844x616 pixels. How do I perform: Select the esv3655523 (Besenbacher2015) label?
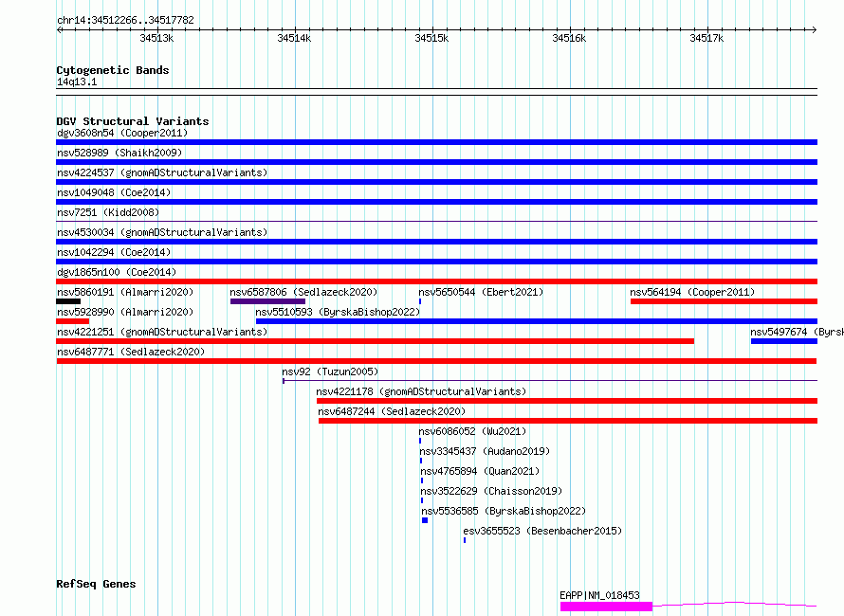click(542, 531)
